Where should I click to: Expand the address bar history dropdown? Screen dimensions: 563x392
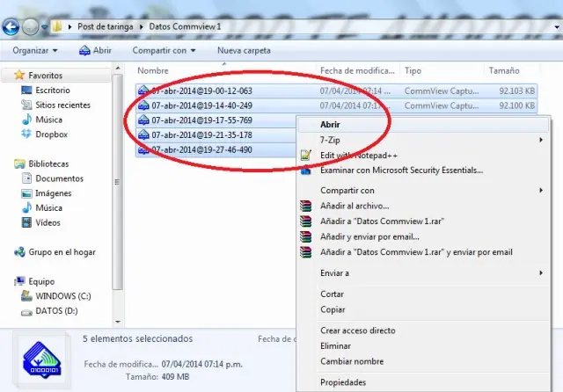click(x=557, y=27)
